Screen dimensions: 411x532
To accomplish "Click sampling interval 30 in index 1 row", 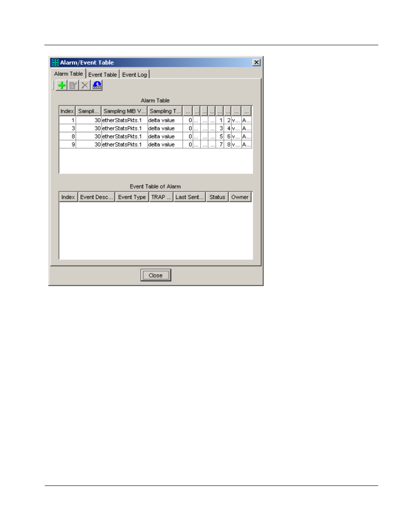I will [89, 120].
